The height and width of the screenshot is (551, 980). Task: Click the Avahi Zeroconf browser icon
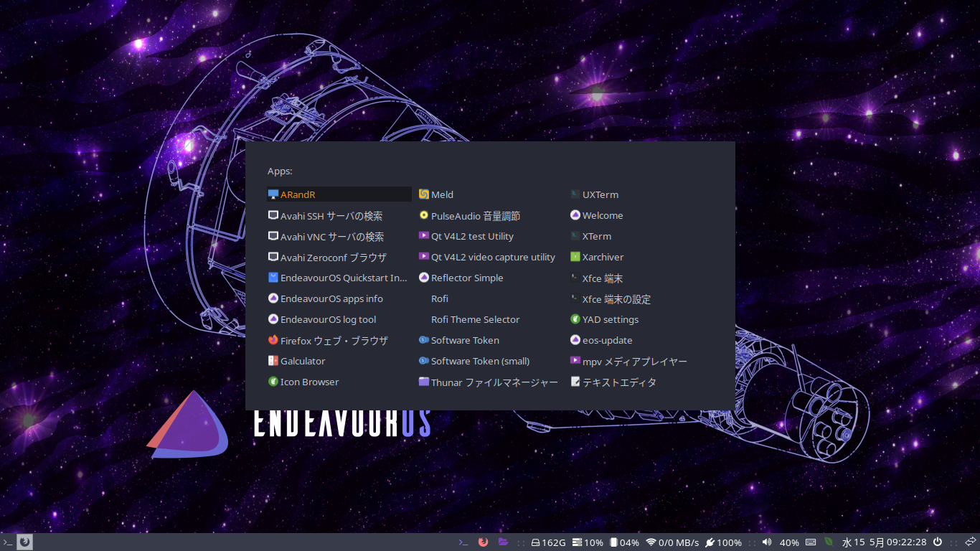click(273, 257)
